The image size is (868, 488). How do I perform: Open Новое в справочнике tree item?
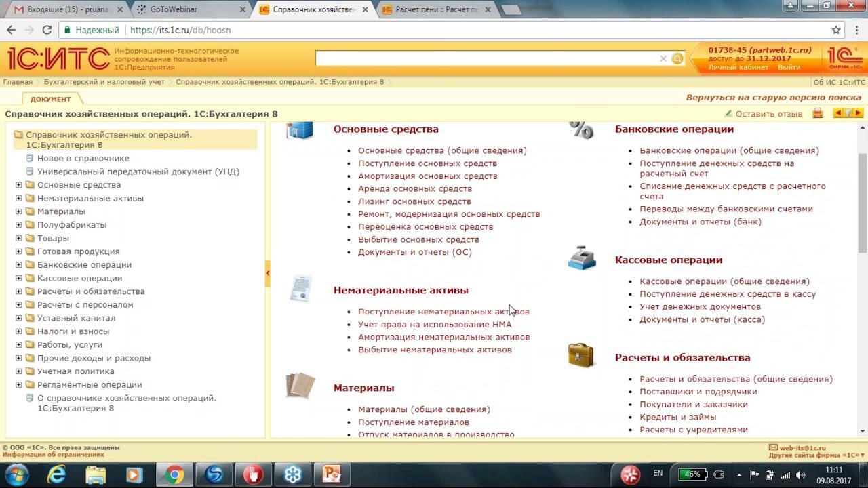[83, 158]
